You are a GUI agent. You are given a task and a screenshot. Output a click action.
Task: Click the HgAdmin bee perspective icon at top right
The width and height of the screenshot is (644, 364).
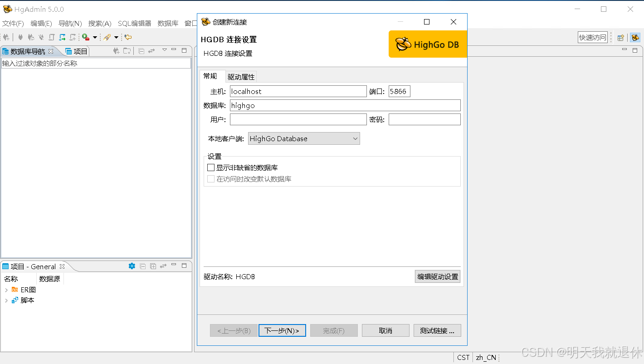point(635,38)
